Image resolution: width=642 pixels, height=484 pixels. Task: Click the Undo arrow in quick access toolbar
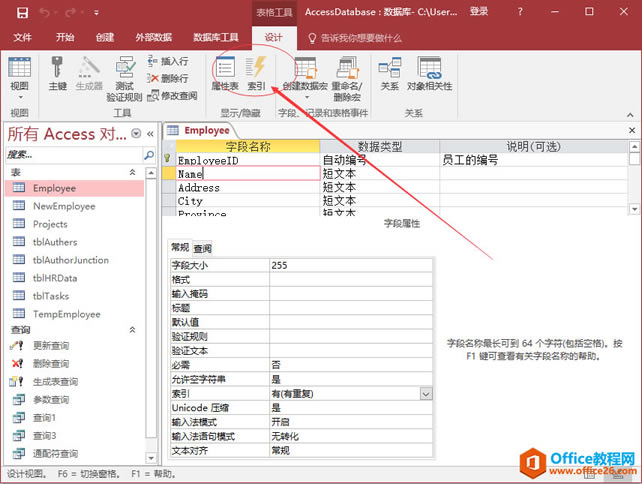[44, 13]
